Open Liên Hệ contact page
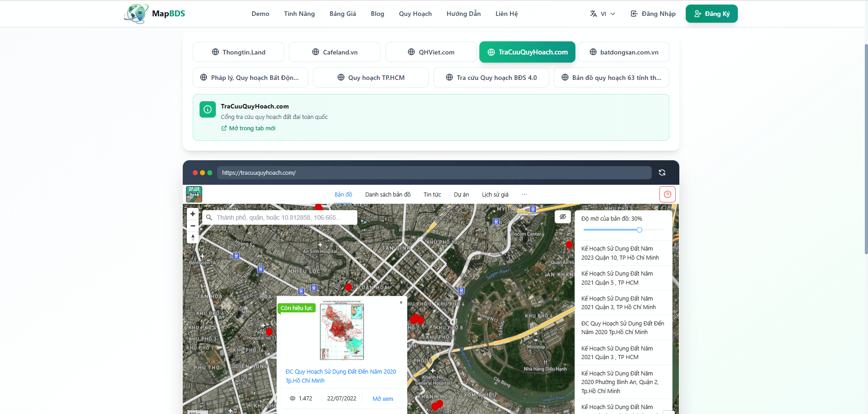 pyautogui.click(x=507, y=14)
